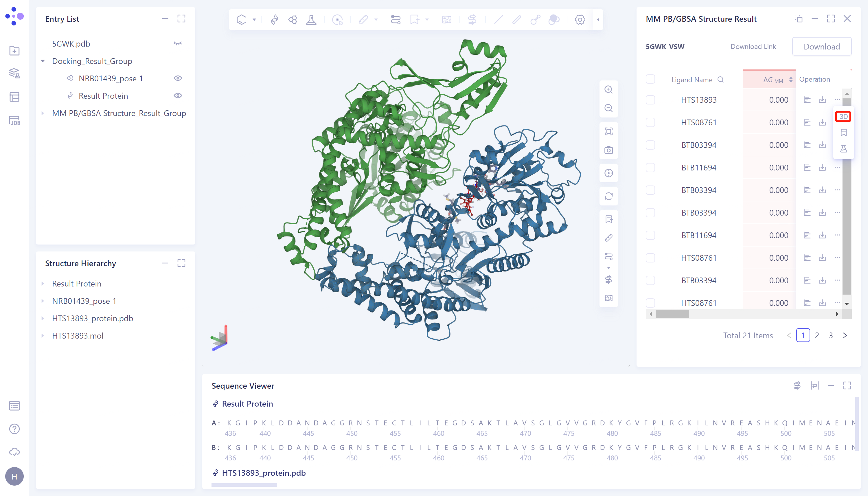Check the first BTB11694 row checkbox
868x496 pixels.
tap(650, 168)
